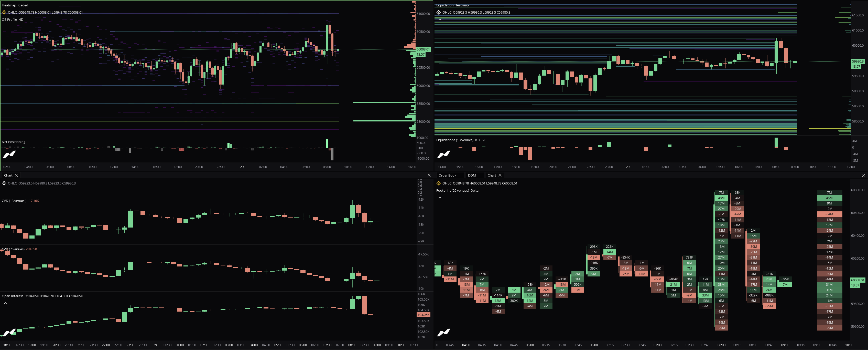Click the Liquidations (13 venues) indicator label

click(x=454, y=140)
